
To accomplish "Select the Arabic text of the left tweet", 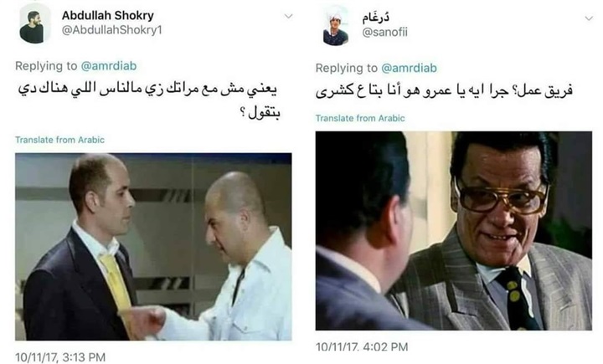I will (x=148, y=100).
